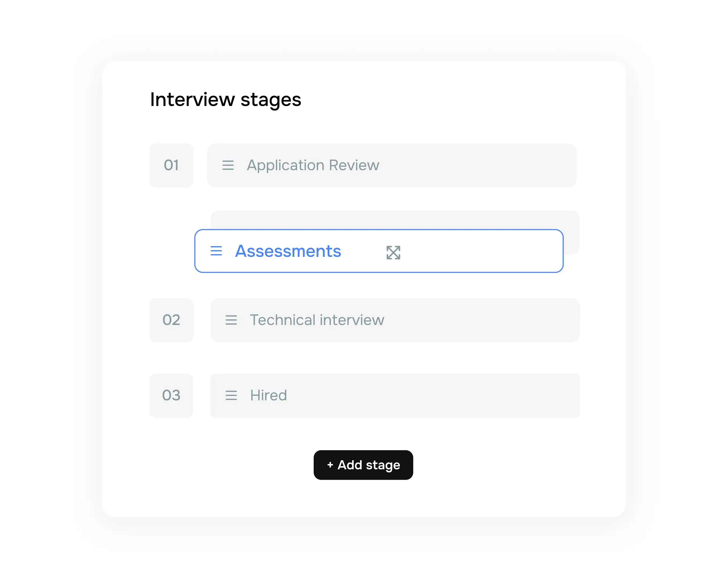Click inside the Assessments text field

pyautogui.click(x=288, y=251)
